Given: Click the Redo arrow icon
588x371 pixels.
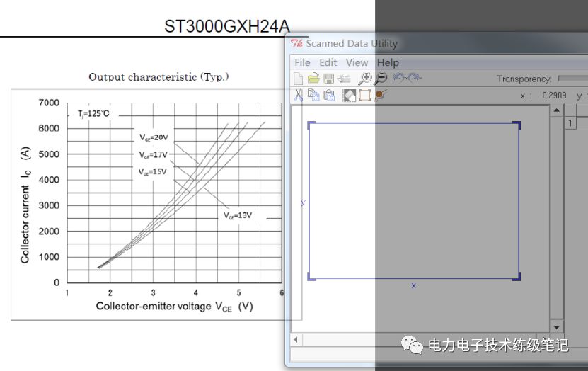Looking at the screenshot, I should (x=415, y=78).
